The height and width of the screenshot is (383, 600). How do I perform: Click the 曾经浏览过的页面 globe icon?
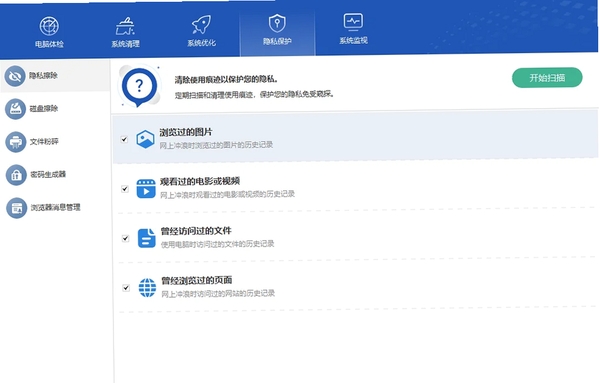[147, 288]
